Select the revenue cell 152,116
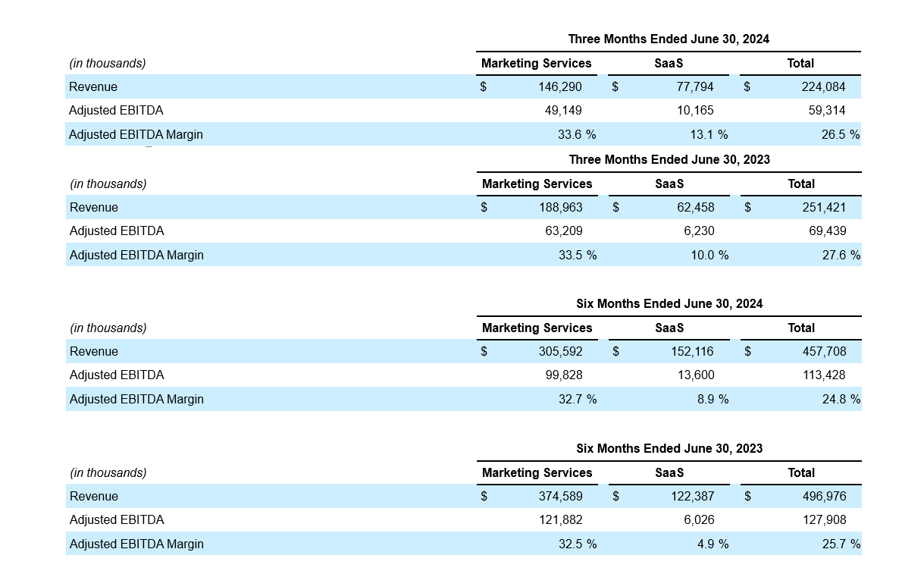The image size is (924, 571). [x=693, y=352]
